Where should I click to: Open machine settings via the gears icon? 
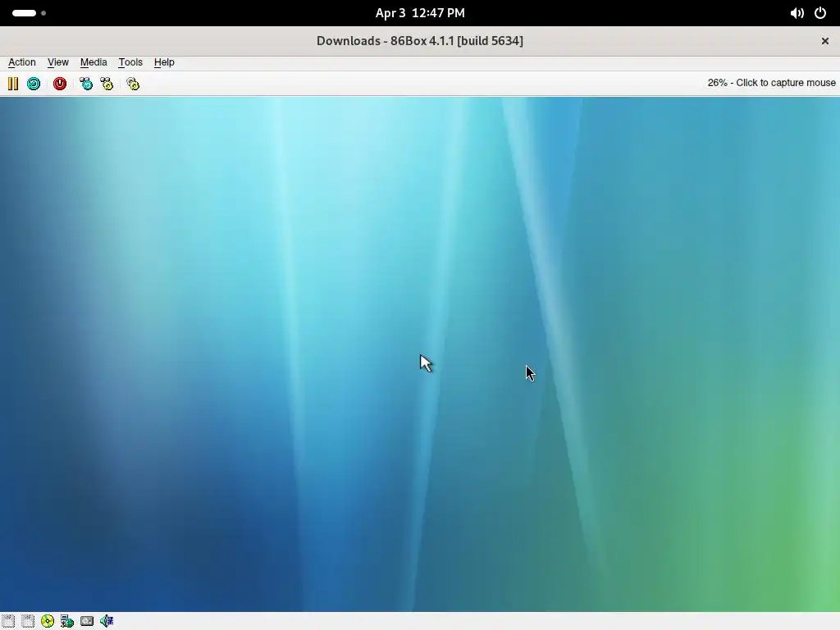tap(133, 84)
